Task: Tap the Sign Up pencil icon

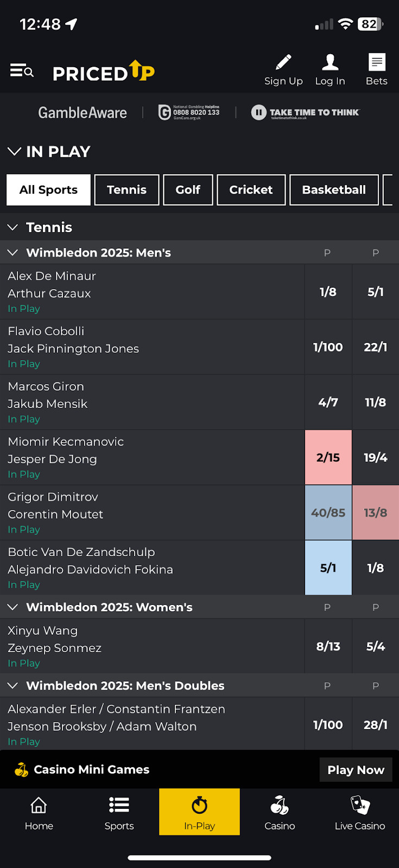Action: point(283,63)
